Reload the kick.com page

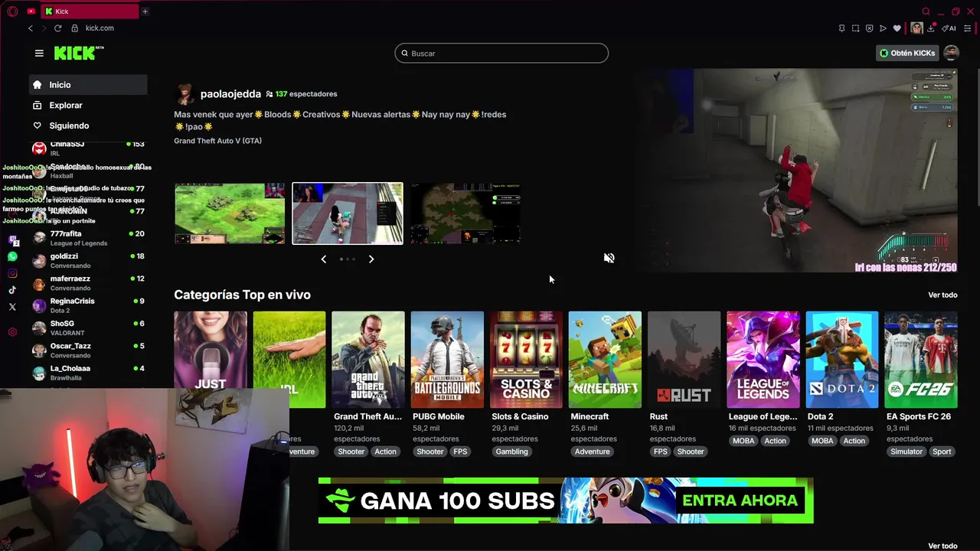tap(57, 28)
